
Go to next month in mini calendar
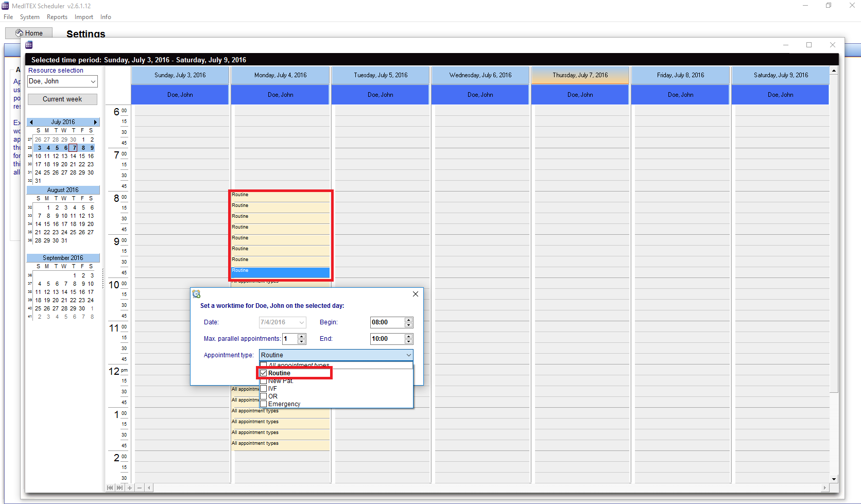click(x=95, y=122)
